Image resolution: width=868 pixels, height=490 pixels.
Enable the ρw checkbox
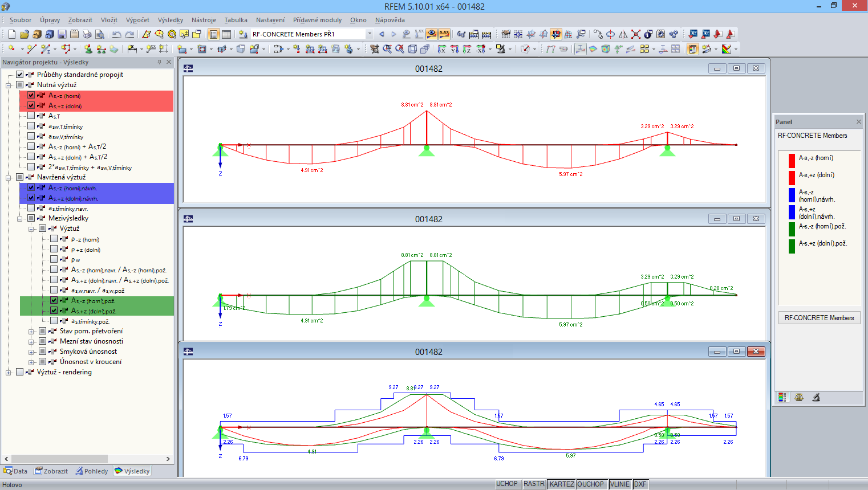[x=54, y=259]
